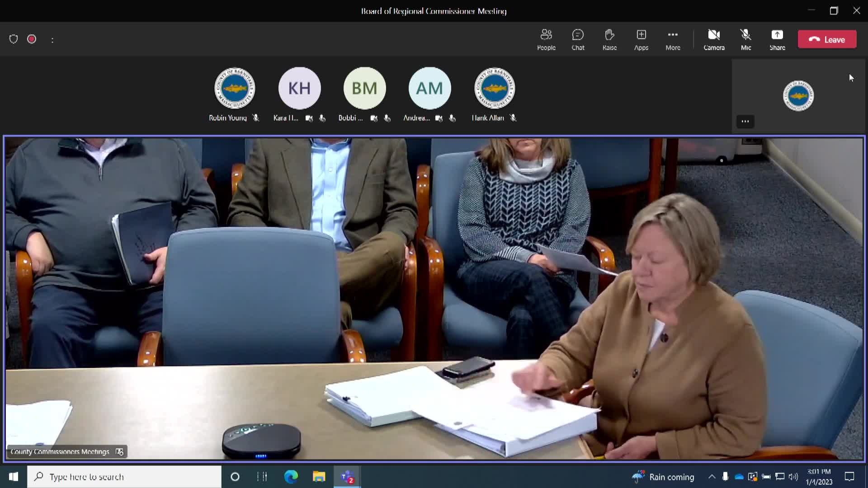The image size is (868, 488).
Task: Open the More options menu
Action: 673,39
